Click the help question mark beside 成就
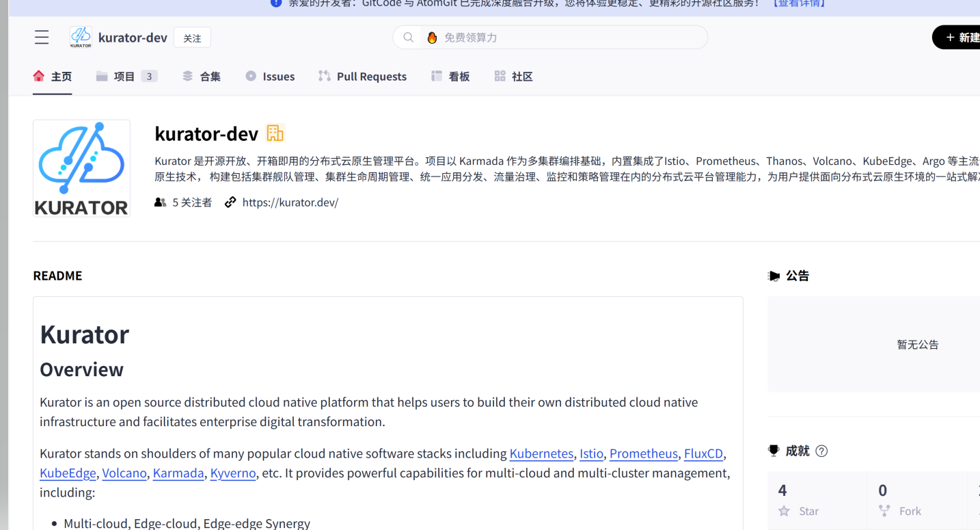The height and width of the screenshot is (530, 980). [x=821, y=451]
